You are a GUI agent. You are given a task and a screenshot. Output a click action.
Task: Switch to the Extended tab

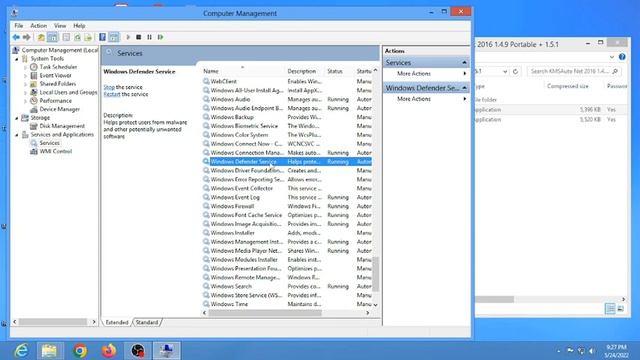click(117, 322)
